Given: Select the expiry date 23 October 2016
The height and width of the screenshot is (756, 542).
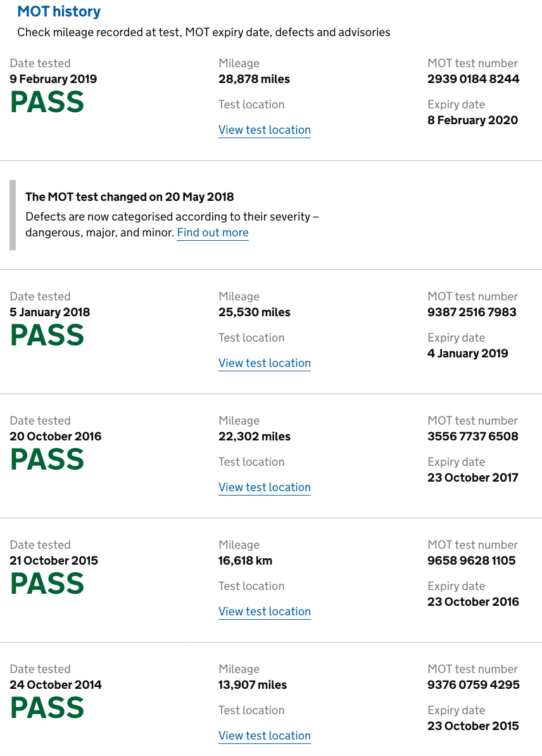Looking at the screenshot, I should [473, 602].
